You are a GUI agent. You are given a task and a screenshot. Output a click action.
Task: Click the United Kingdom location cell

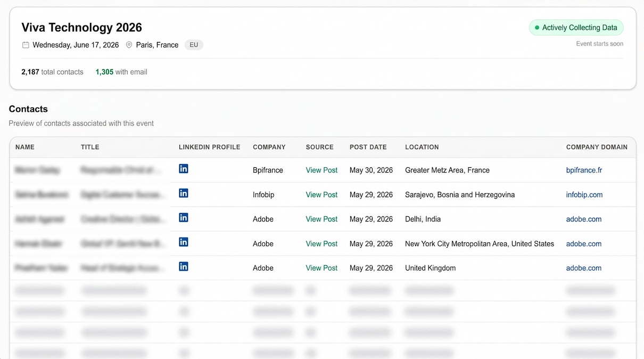click(x=430, y=268)
